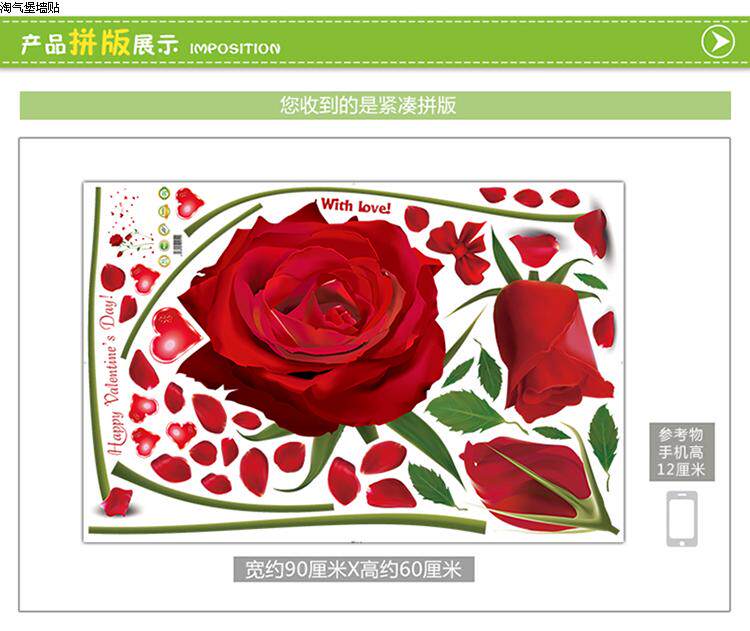The height and width of the screenshot is (631, 750).
Task: Click the lying rose bud at bottom right
Action: click(538, 483)
